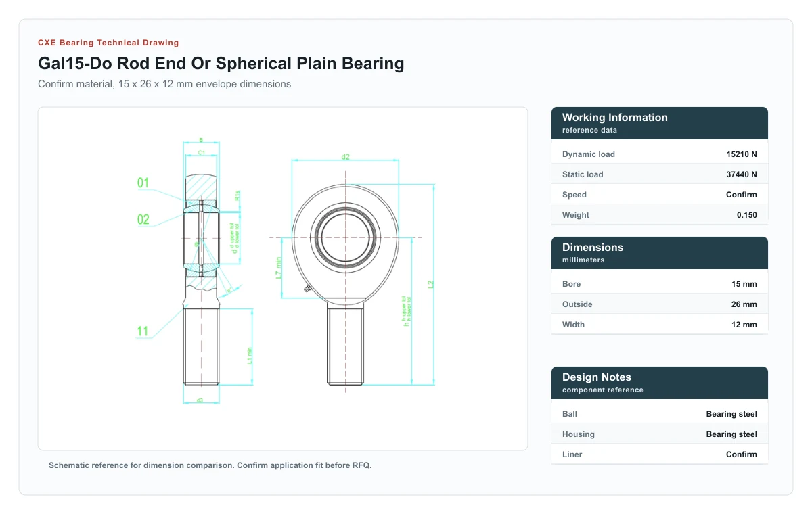Click the Outside row label

click(x=577, y=304)
